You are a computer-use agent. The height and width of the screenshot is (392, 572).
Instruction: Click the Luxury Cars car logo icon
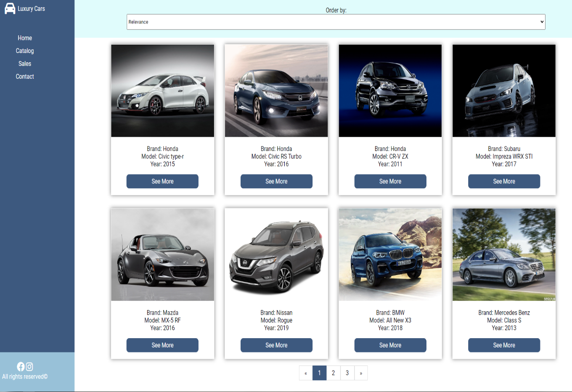[10, 8]
